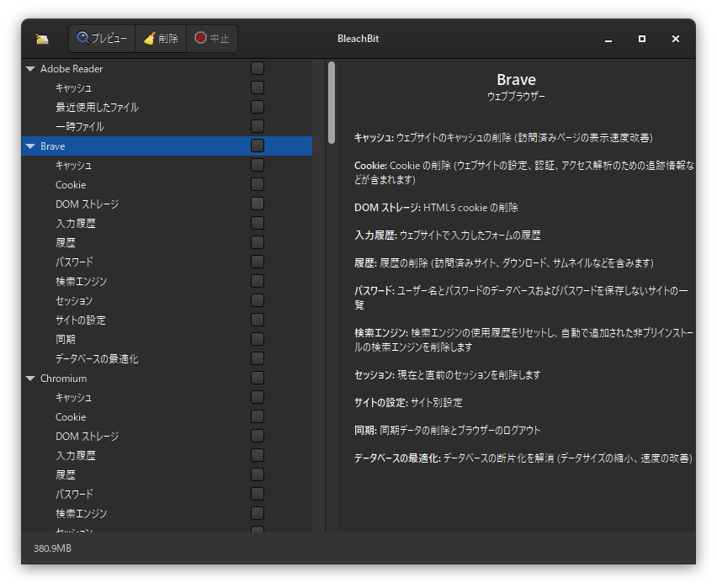Enable the 履歴 checkbox under Chromium
This screenshot has width=717, height=588.
point(258,475)
